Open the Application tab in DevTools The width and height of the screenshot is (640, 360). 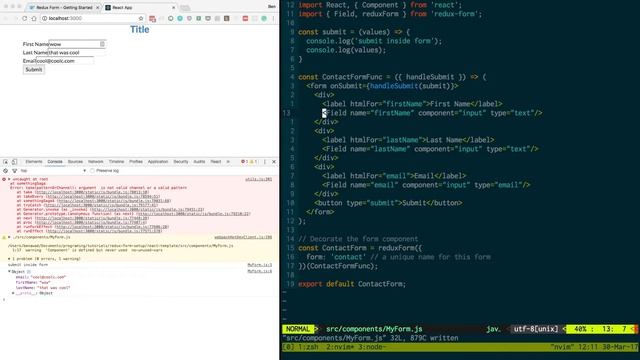[158, 162]
